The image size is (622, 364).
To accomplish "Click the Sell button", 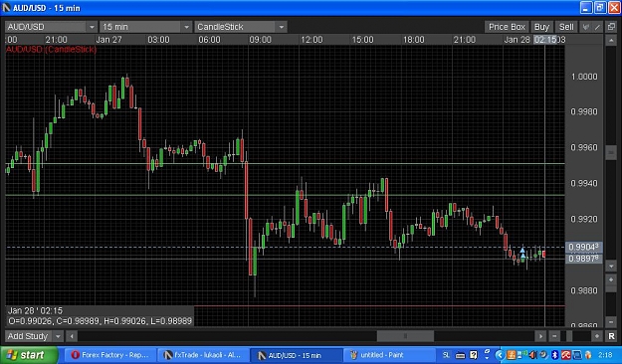I will coord(566,27).
